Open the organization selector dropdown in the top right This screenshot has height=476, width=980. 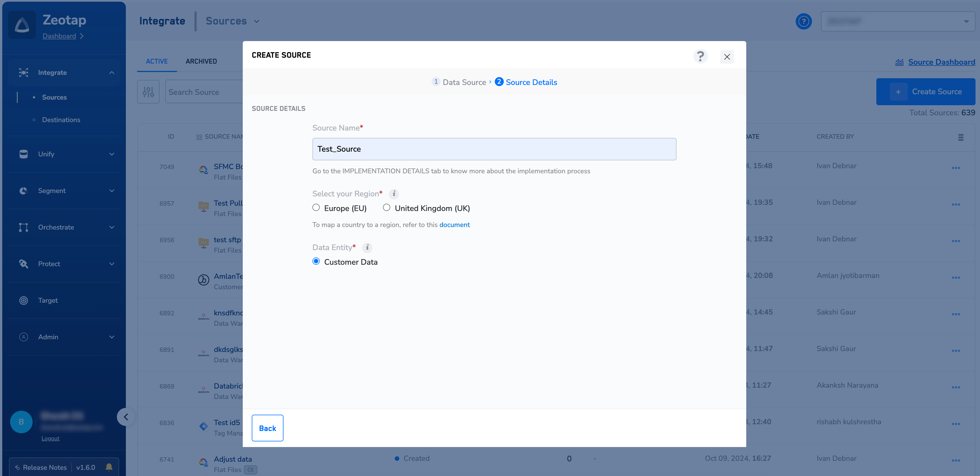pyautogui.click(x=897, y=21)
